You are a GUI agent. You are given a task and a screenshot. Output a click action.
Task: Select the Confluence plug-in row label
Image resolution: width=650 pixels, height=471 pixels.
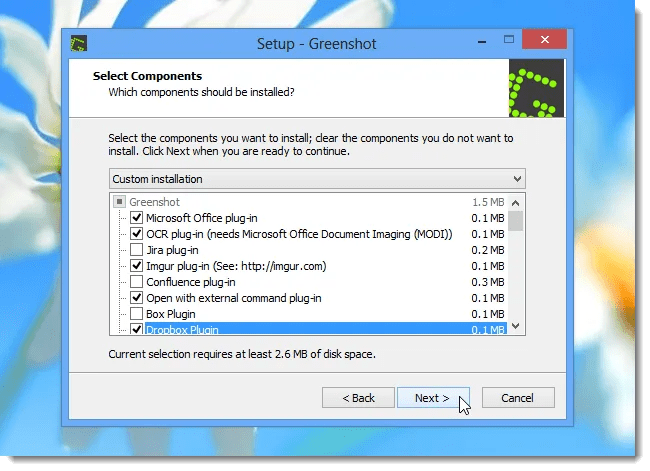[x=191, y=282]
